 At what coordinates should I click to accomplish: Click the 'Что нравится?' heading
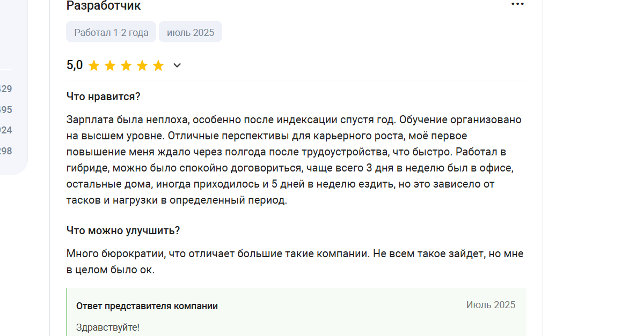[x=104, y=96]
